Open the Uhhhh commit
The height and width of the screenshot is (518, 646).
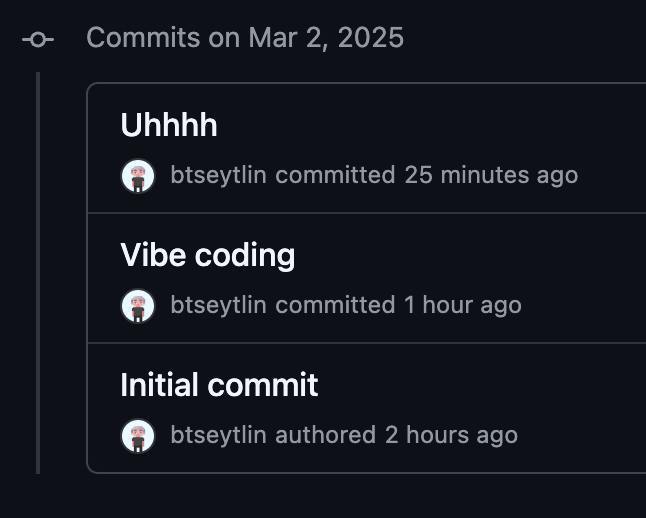[169, 125]
